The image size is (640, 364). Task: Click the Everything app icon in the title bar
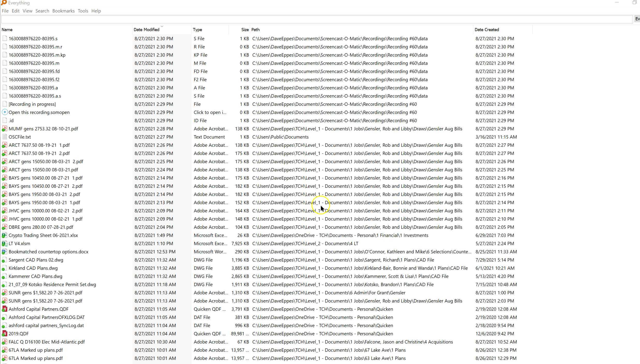[4, 3]
